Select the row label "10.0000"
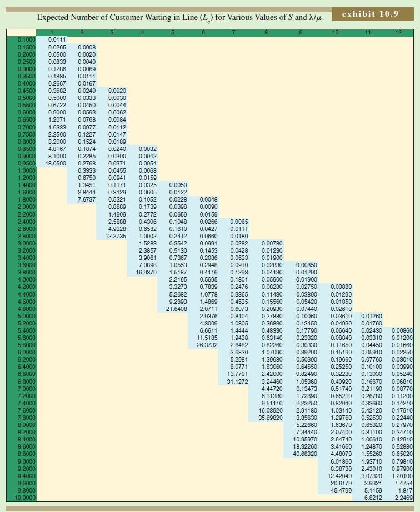The height and width of the screenshot is (512, 420). pyautogui.click(x=26, y=498)
